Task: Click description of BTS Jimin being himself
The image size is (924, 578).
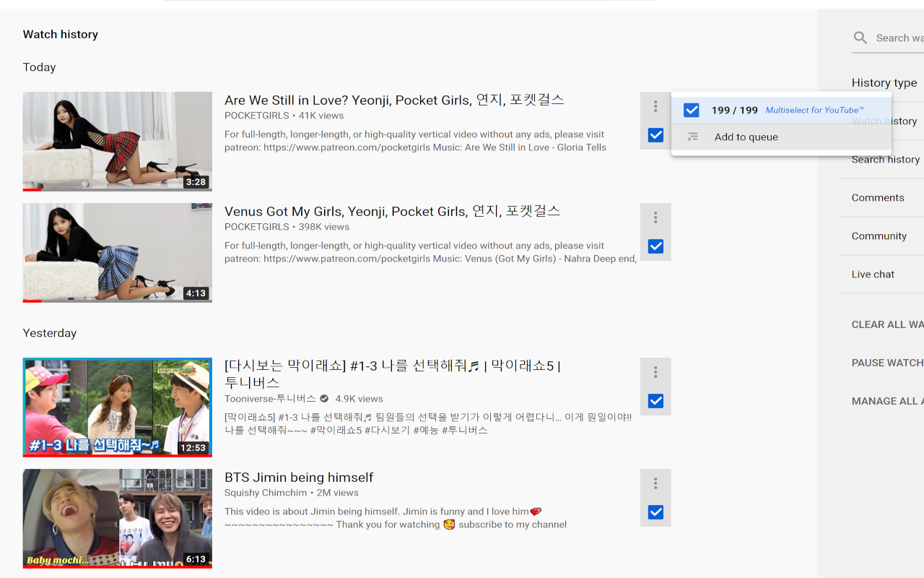Action: 396,518
